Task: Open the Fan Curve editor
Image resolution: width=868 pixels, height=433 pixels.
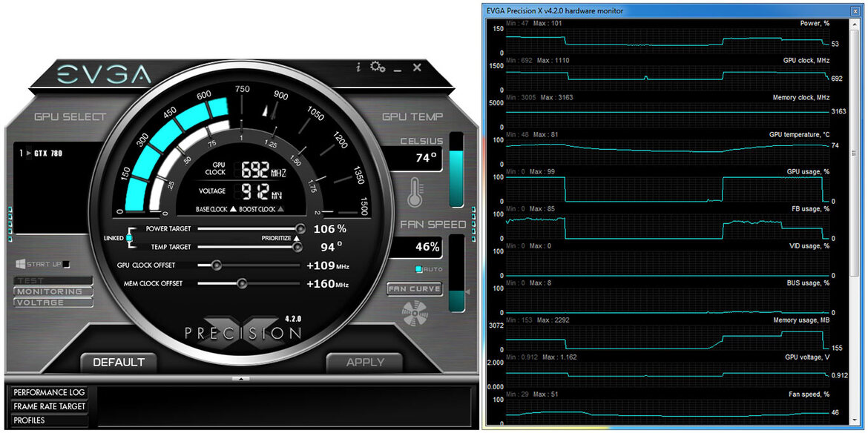Action: pos(415,288)
